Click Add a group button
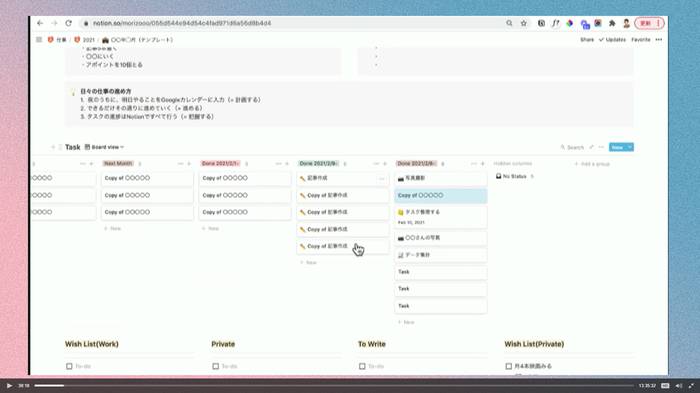 tap(592, 164)
